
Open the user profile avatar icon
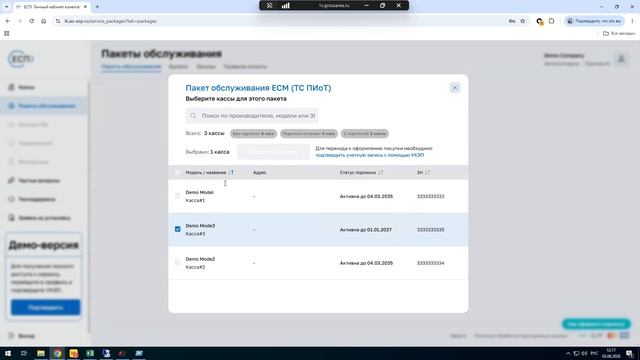tap(621, 59)
